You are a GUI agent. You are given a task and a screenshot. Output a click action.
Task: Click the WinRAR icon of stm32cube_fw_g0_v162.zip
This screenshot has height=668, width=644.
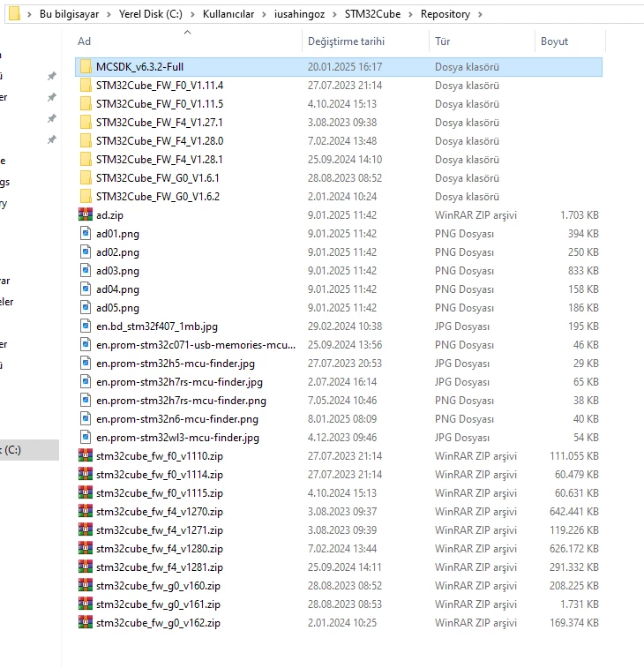tap(86, 623)
